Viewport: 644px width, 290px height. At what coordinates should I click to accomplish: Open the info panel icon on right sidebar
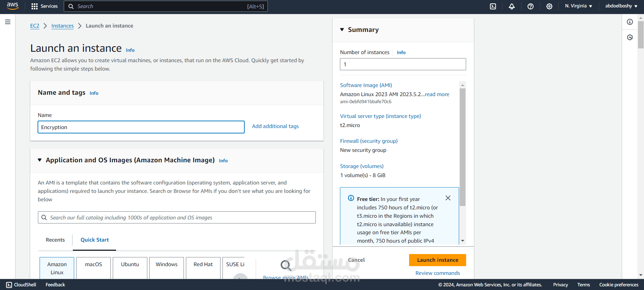pos(630,22)
